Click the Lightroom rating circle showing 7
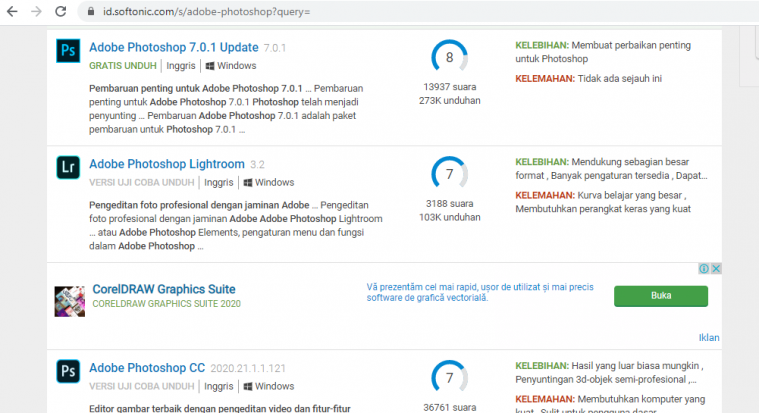This screenshot has height=413, width=759. tap(450, 174)
